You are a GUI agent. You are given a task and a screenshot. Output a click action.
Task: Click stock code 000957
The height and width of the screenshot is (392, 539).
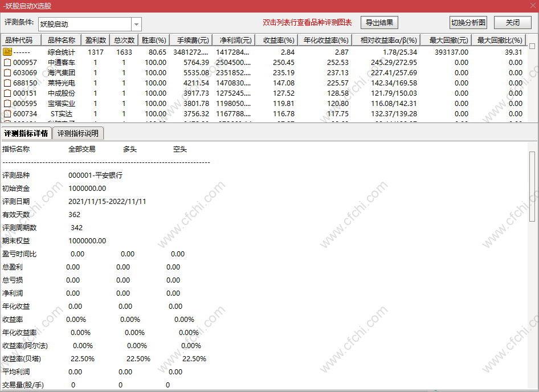click(x=25, y=63)
